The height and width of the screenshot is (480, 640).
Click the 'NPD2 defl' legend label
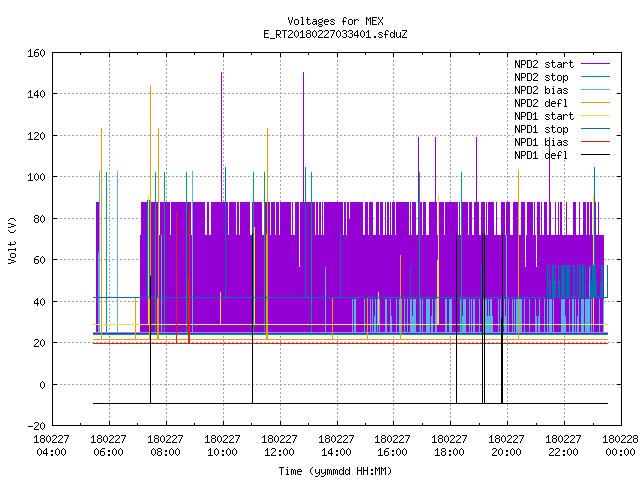pyautogui.click(x=541, y=103)
